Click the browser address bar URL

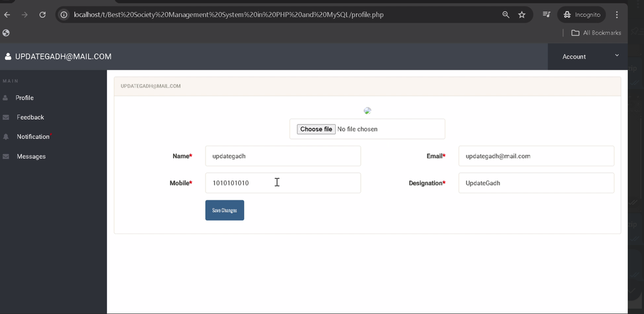[228, 15]
